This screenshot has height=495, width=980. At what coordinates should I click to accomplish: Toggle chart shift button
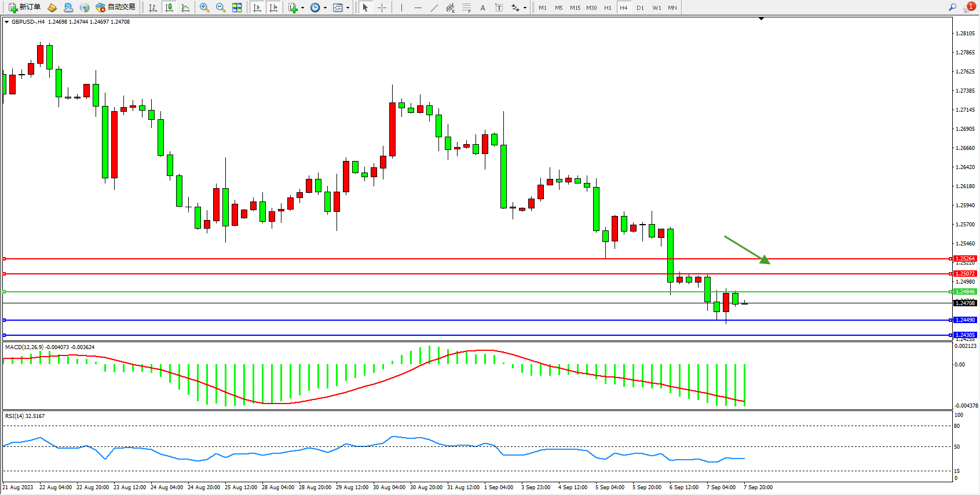pos(274,8)
